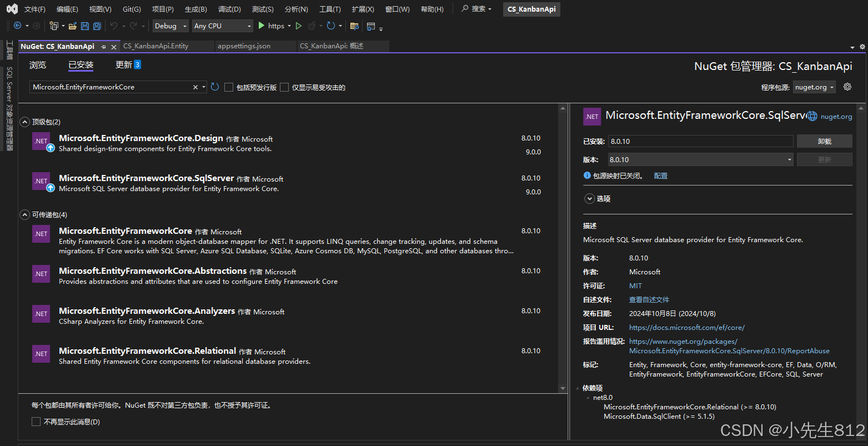Click the Open File folder icon
Viewport: 868px width, 446px height.
point(73,26)
